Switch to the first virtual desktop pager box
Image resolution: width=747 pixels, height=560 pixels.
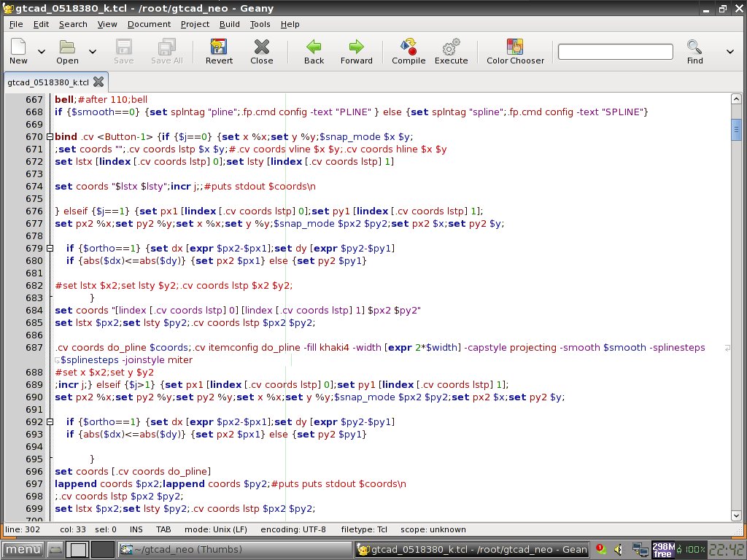click(x=77, y=550)
